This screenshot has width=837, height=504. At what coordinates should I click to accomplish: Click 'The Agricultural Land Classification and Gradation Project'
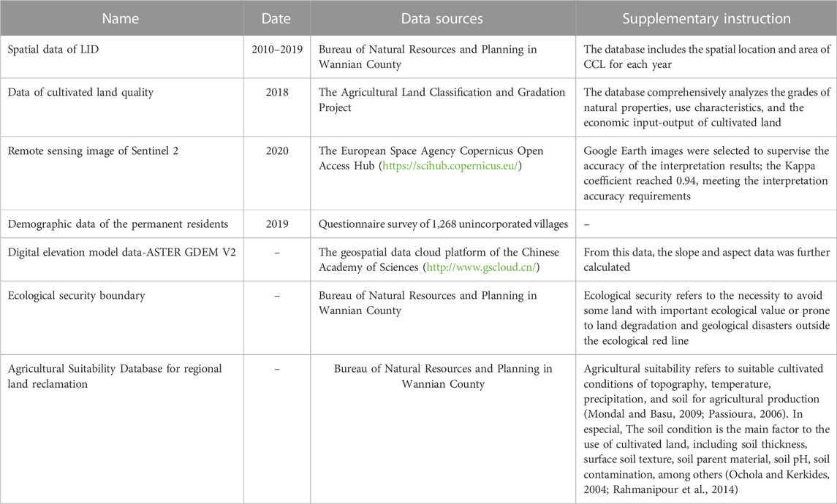(x=442, y=100)
